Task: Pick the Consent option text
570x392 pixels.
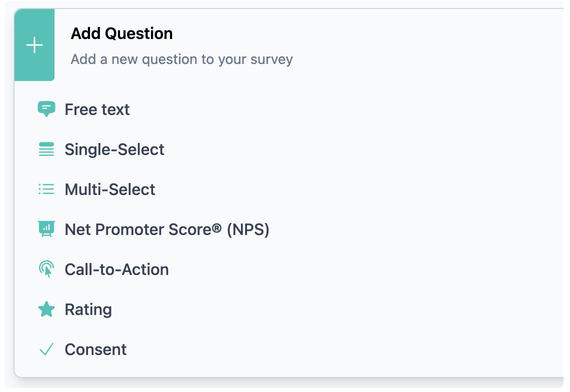Action: tap(95, 349)
